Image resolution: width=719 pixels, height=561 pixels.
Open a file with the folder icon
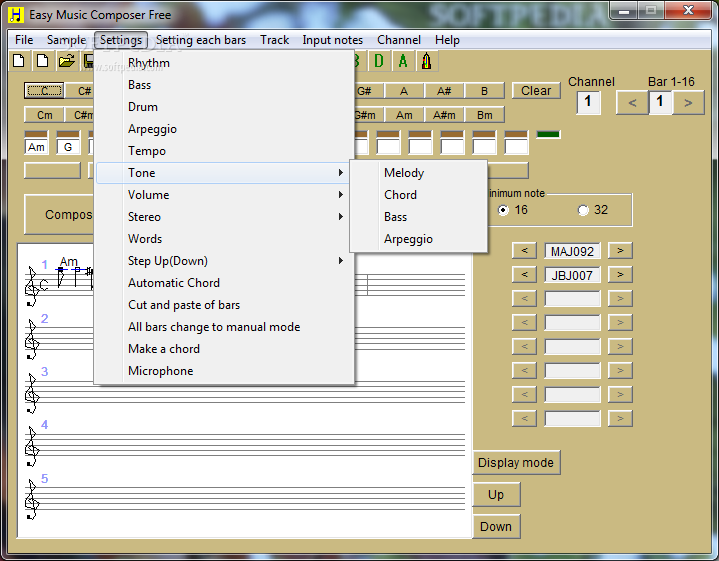click(66, 61)
